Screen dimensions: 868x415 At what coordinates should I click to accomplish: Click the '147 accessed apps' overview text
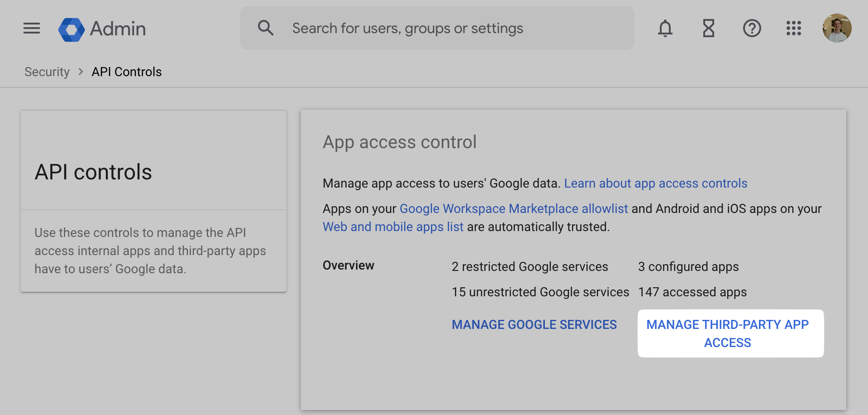(x=692, y=292)
